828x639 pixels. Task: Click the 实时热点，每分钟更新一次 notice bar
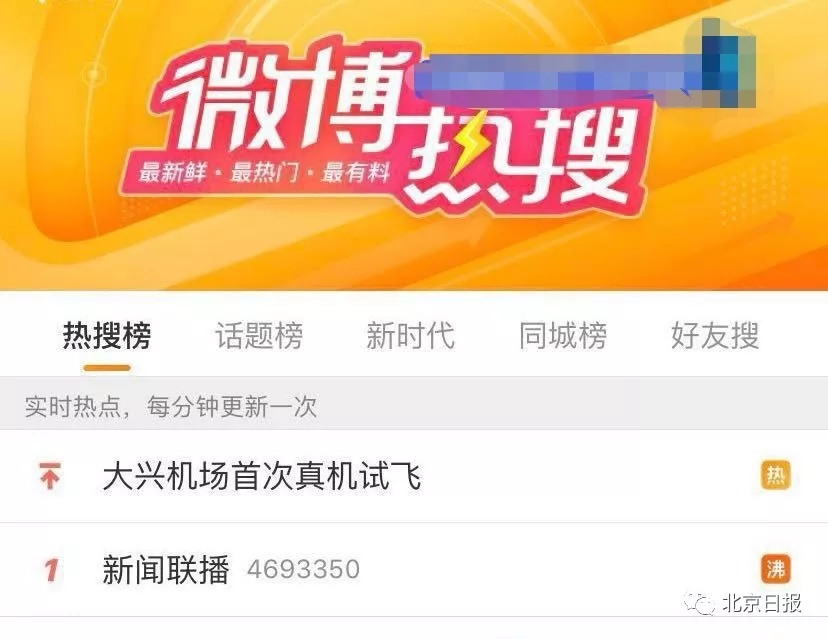click(x=414, y=406)
